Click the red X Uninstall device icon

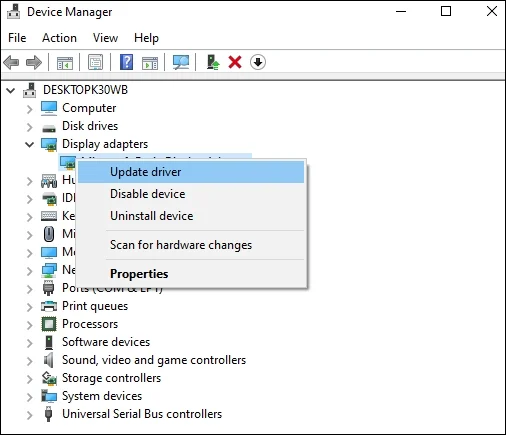(235, 62)
